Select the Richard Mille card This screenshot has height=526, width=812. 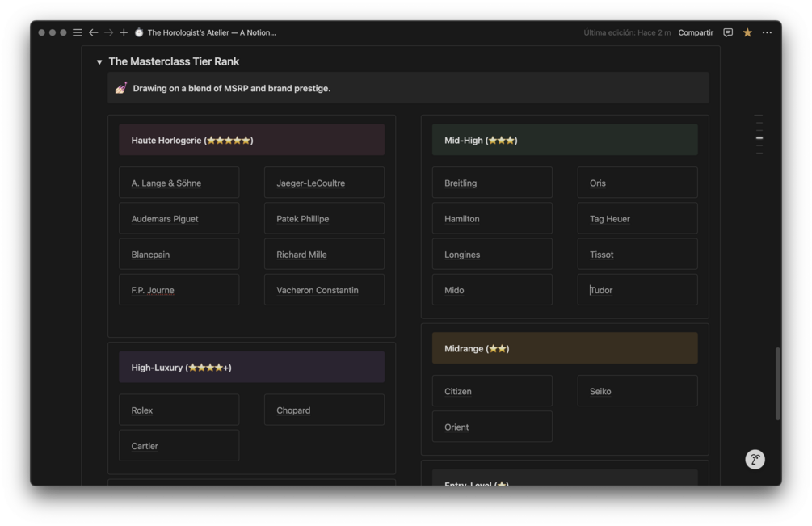pyautogui.click(x=324, y=255)
